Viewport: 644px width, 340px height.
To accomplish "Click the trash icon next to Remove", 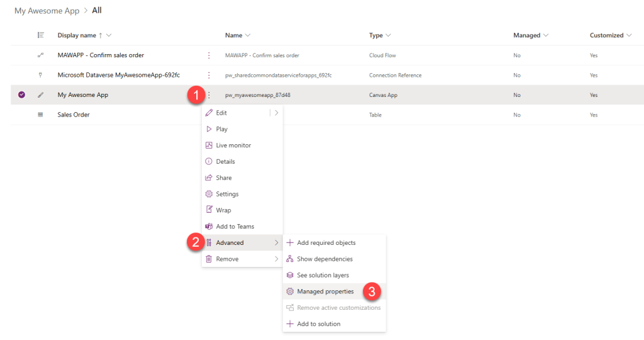I will [x=209, y=259].
